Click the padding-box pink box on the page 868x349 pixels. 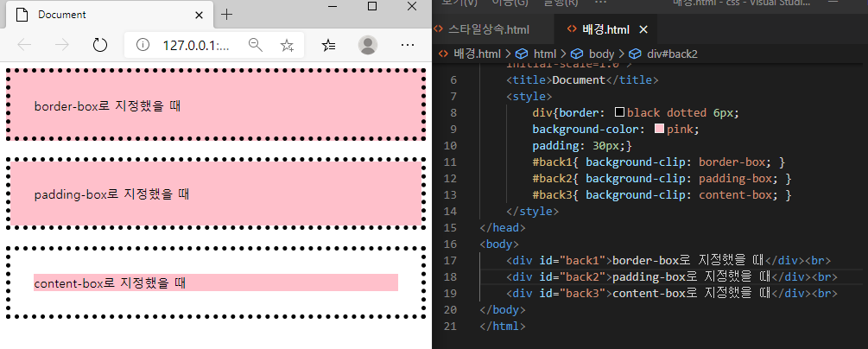(216, 194)
